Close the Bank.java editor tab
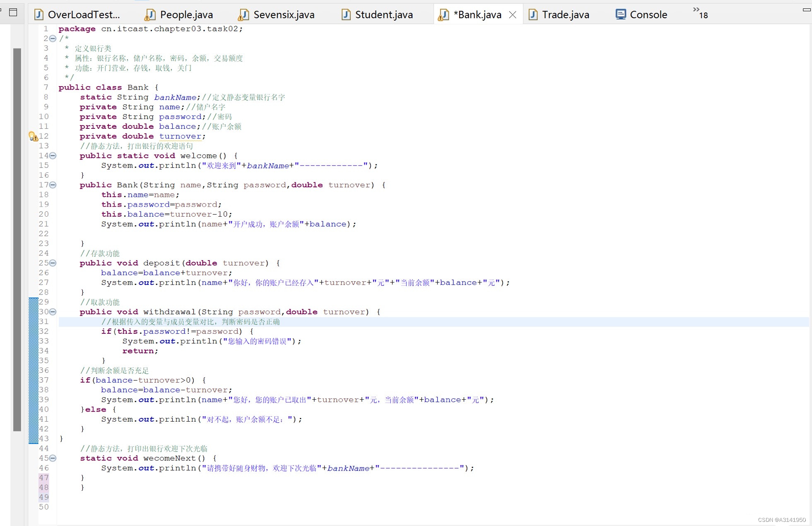812x526 pixels. 513,15
